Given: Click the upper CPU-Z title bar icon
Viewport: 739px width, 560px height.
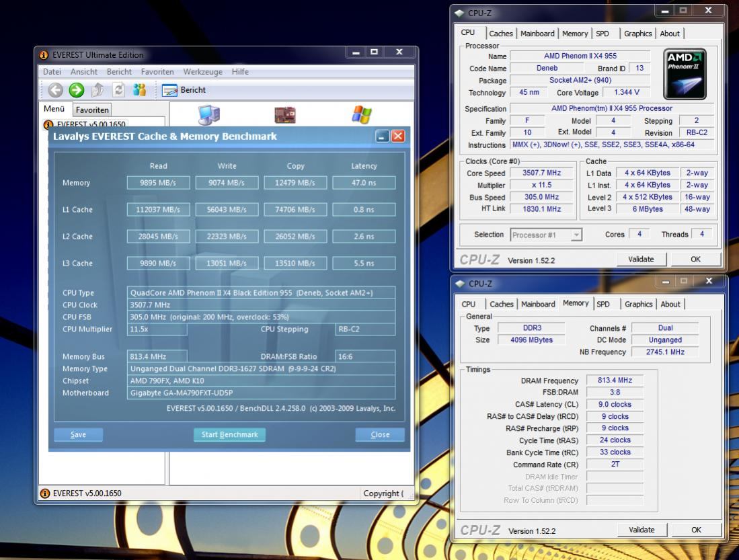Looking at the screenshot, I should coord(459,13).
